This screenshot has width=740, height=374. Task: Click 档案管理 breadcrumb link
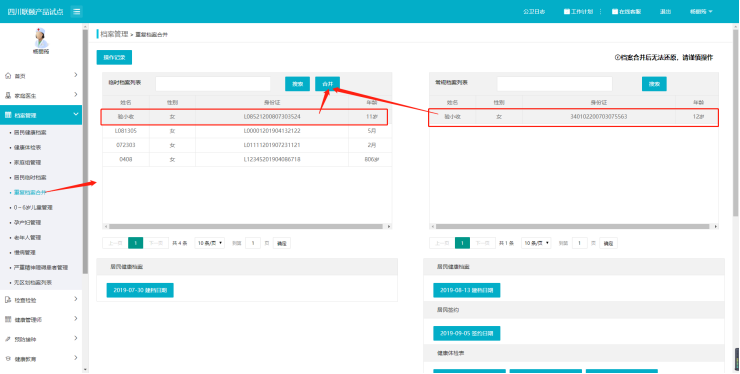click(x=114, y=34)
